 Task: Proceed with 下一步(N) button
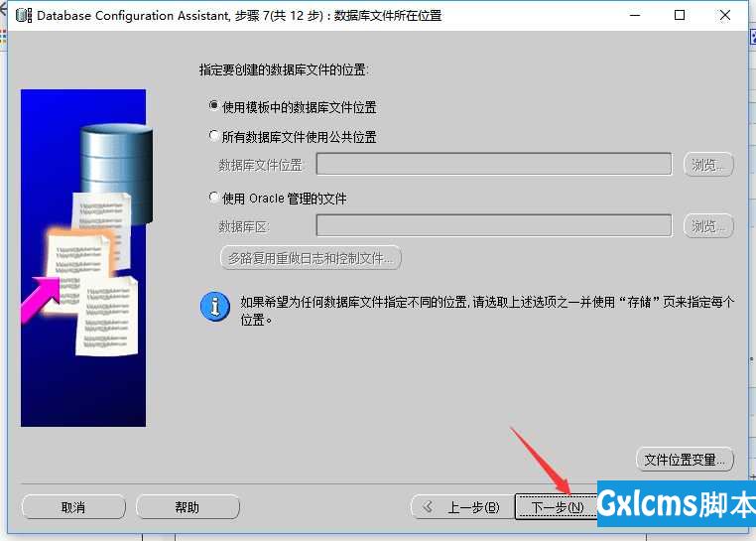[557, 507]
